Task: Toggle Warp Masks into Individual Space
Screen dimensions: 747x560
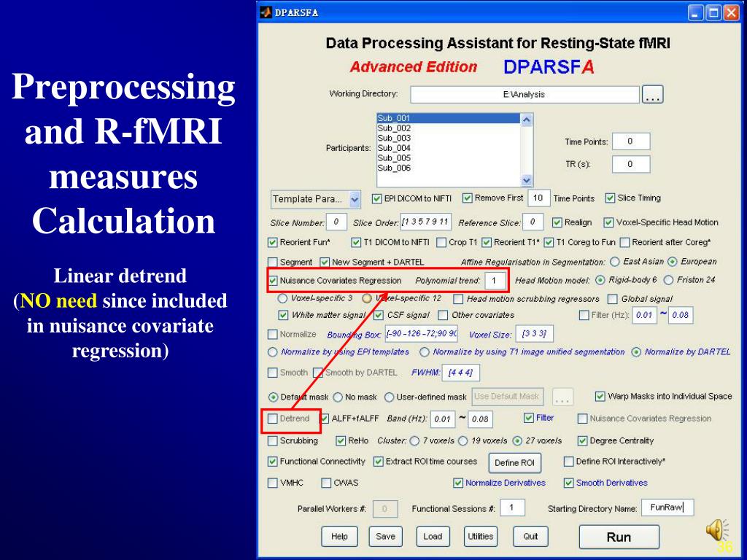Action: 600,396
